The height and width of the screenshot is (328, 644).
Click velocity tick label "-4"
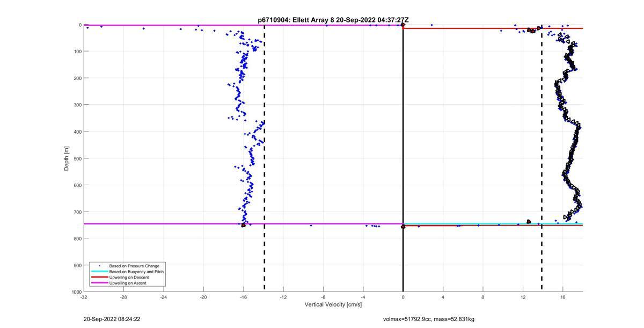click(363, 297)
